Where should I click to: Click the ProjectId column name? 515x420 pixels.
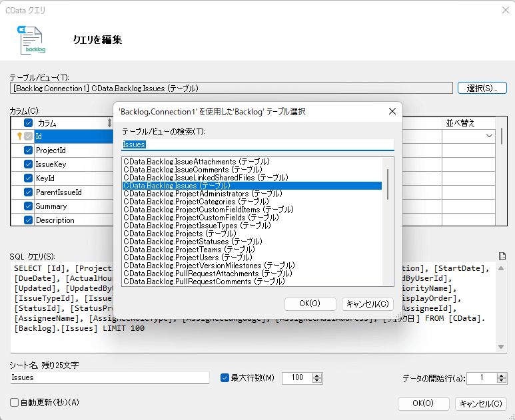(51, 150)
